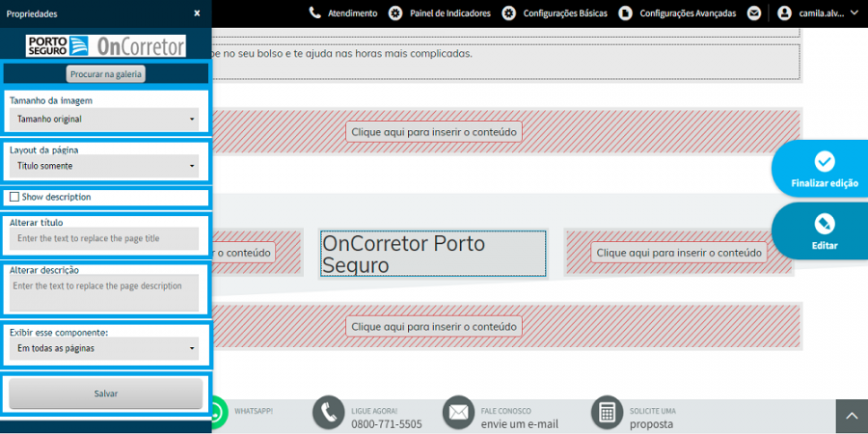The width and height of the screenshot is (868, 434).
Task: Expand the camila.alv user dropdown chevron
Action: pyautogui.click(x=854, y=13)
